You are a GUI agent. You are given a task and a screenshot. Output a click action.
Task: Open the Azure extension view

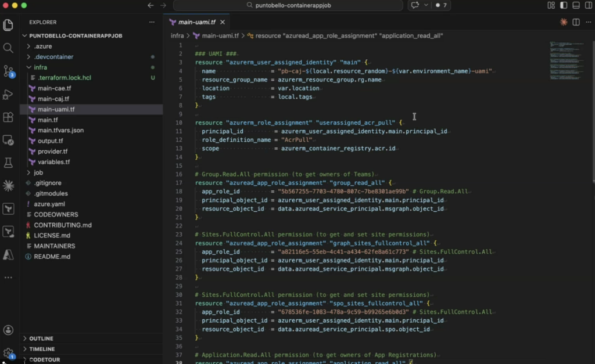click(x=8, y=254)
